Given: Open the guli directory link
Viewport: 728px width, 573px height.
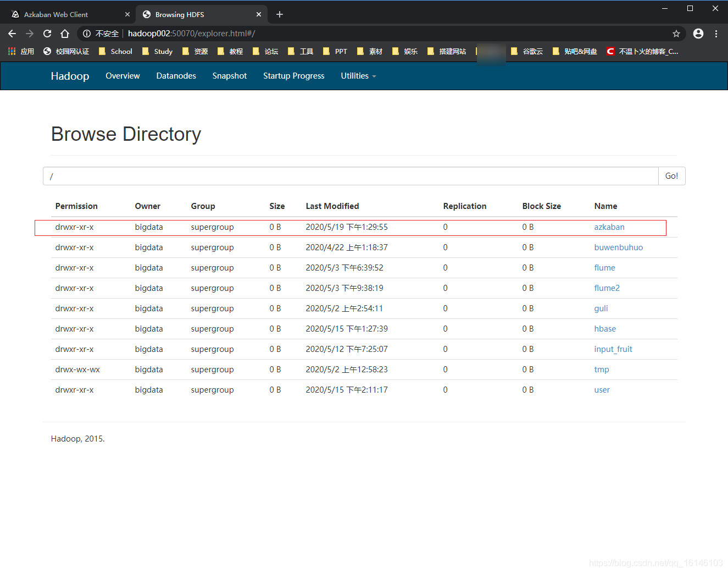Looking at the screenshot, I should click(x=601, y=308).
